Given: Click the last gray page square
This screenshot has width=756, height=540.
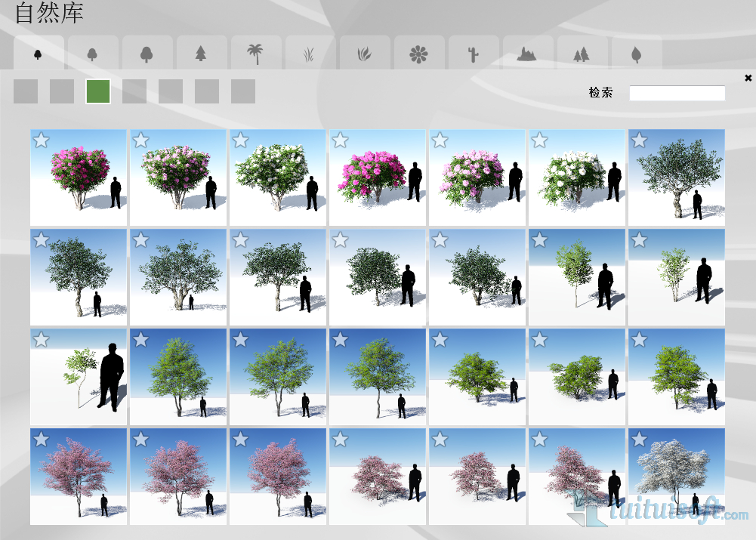Looking at the screenshot, I should click(x=243, y=91).
